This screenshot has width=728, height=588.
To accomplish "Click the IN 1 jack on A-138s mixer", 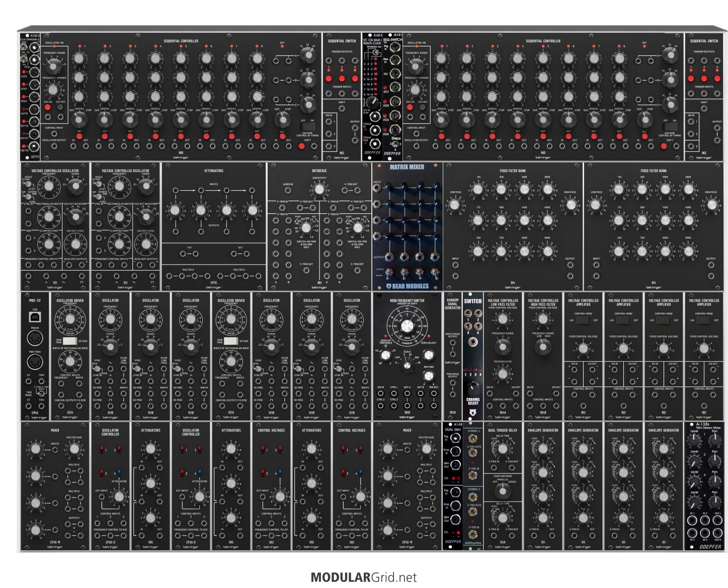I will 693,520.
